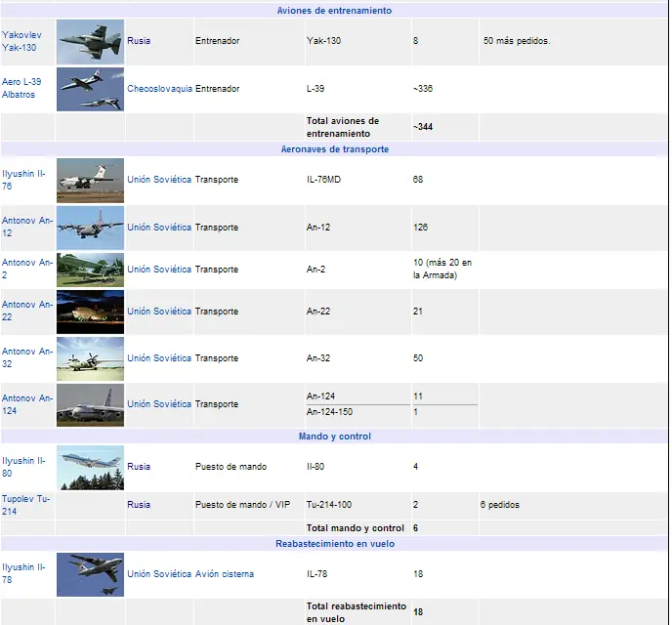The image size is (672, 625).
Task: Click the Antonov An-12 aircraft picture
Action: [90, 228]
